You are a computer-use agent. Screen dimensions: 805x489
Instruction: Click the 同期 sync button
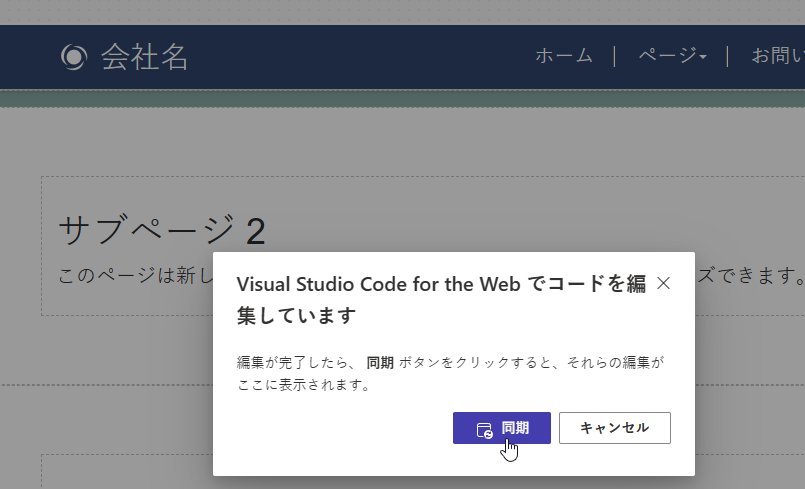[x=502, y=428]
